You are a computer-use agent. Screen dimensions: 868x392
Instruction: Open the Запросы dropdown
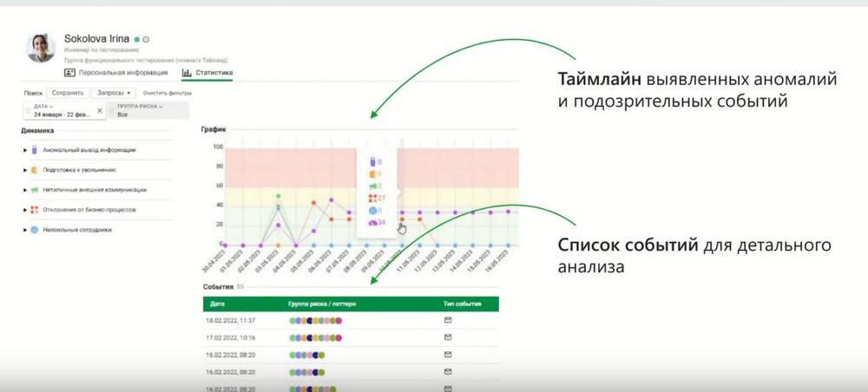(114, 93)
